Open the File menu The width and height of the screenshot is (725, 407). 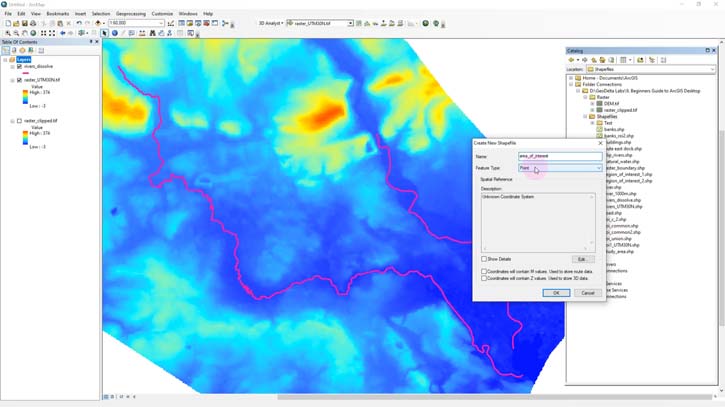[x=8, y=14]
